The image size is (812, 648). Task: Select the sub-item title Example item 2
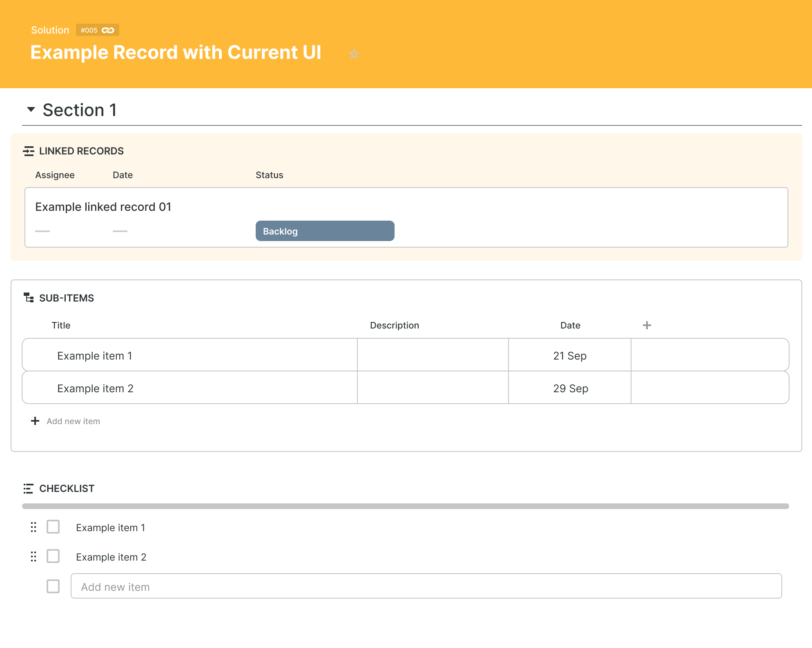coord(96,389)
